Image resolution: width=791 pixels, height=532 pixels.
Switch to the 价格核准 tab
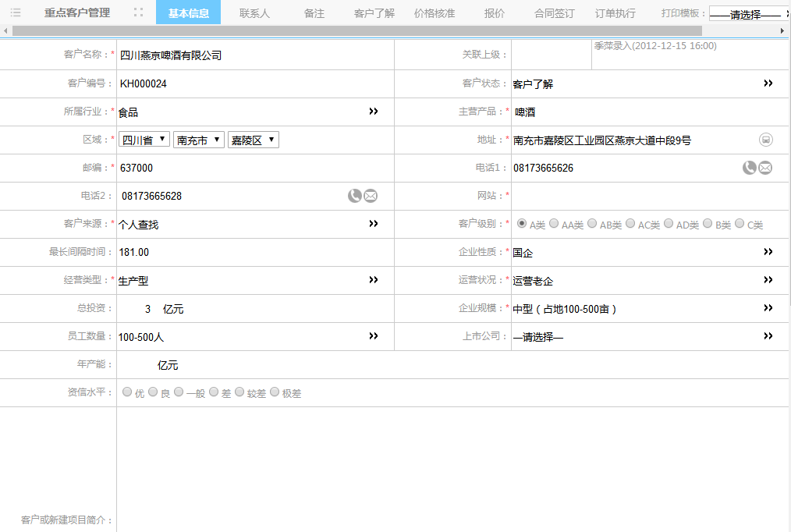435,13
